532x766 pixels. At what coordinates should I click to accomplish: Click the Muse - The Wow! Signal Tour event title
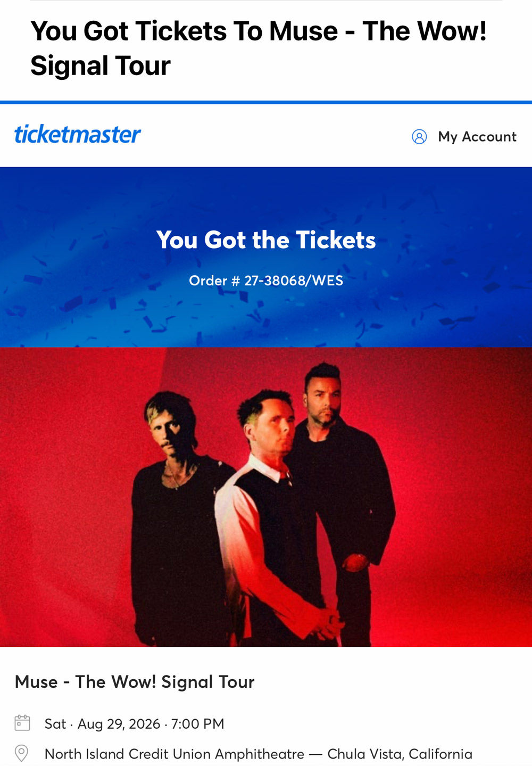tap(135, 682)
